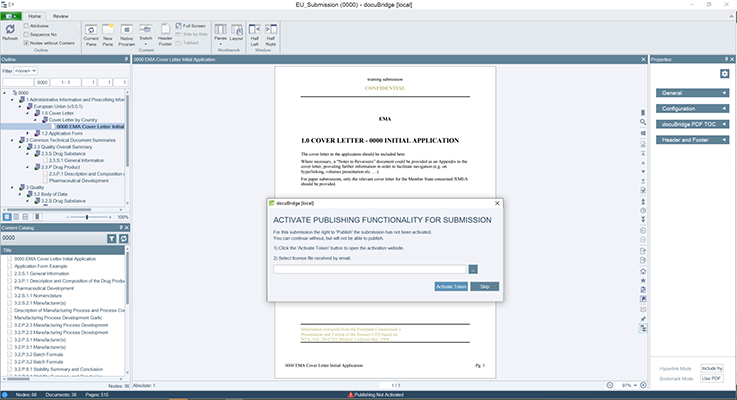Viewport: 737px width, 400px height.
Task: Expand the 1.2 Application Form node
Action: coord(28,133)
